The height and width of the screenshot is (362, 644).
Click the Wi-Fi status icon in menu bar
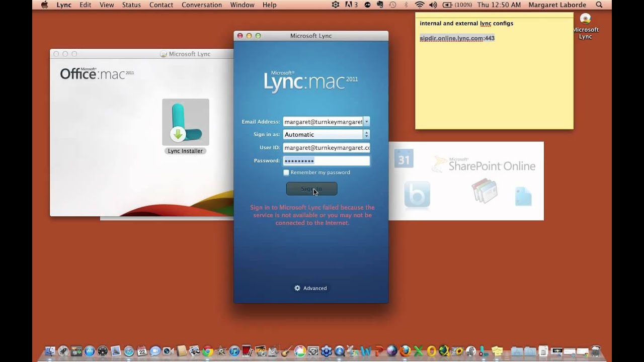[x=420, y=5]
